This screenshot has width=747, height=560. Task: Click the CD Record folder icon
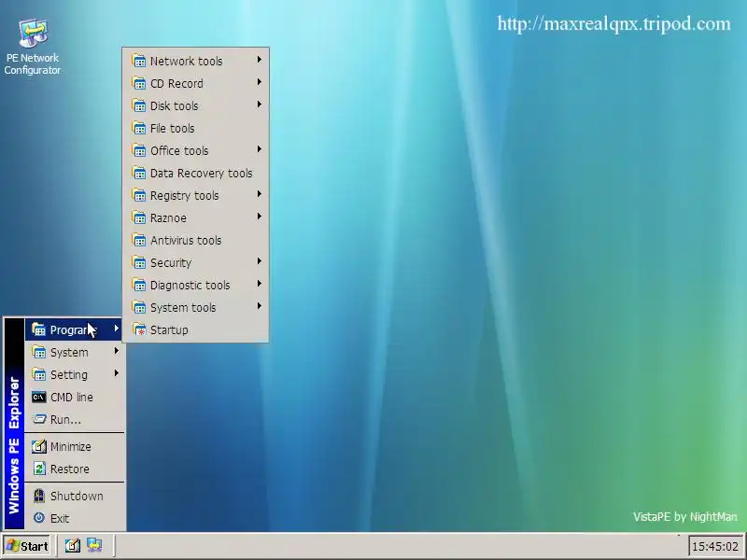click(138, 83)
